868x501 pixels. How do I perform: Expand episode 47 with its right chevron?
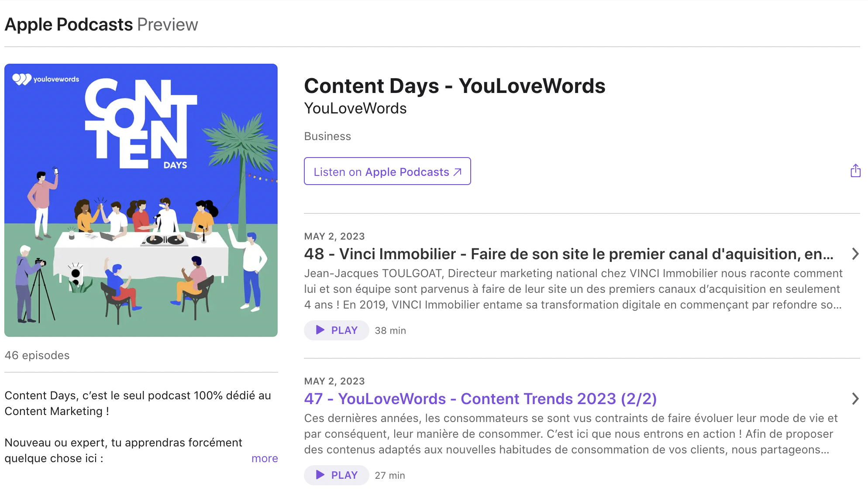855,399
